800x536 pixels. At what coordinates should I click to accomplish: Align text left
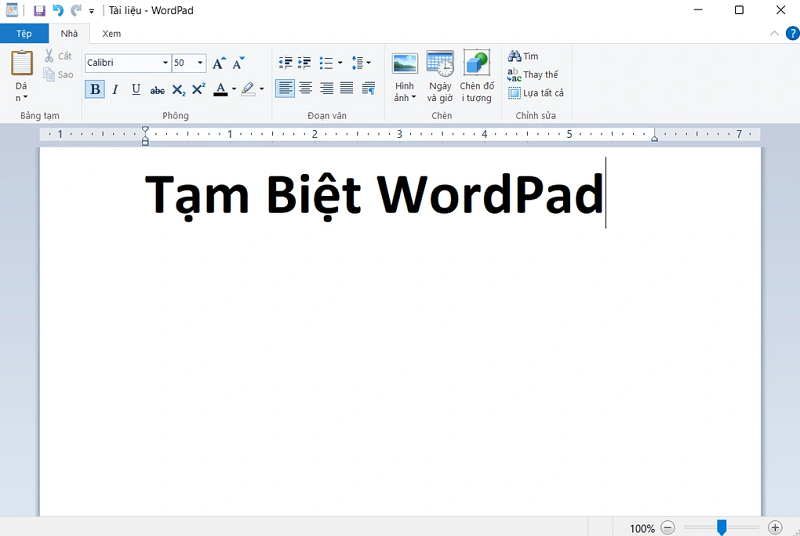tap(285, 89)
